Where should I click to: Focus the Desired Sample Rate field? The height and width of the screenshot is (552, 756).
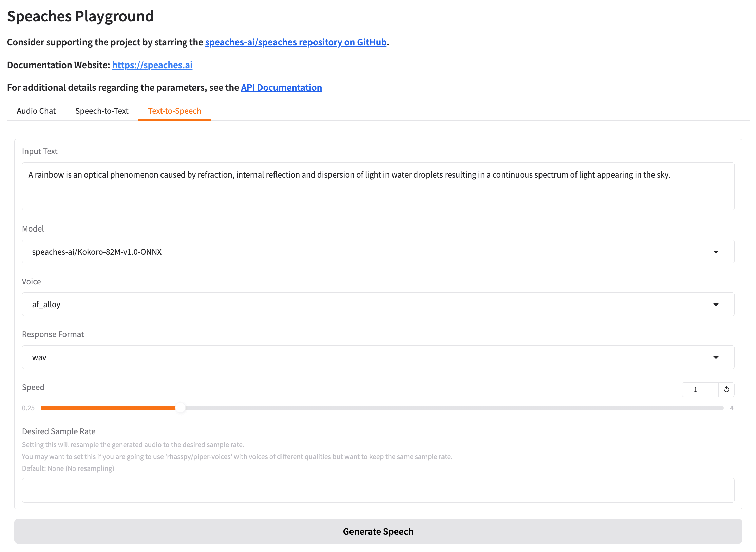click(378, 490)
